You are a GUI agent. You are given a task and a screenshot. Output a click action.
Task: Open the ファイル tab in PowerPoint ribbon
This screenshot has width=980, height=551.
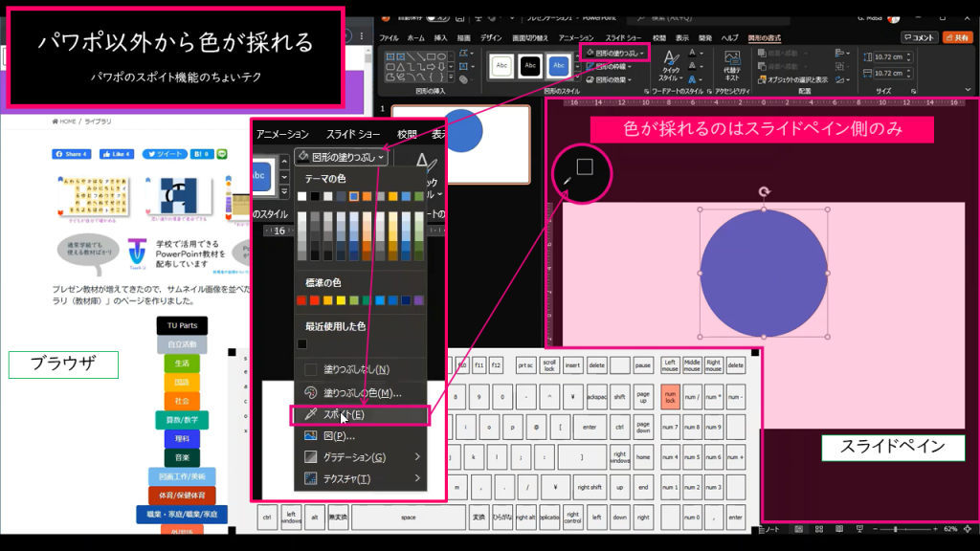click(389, 38)
